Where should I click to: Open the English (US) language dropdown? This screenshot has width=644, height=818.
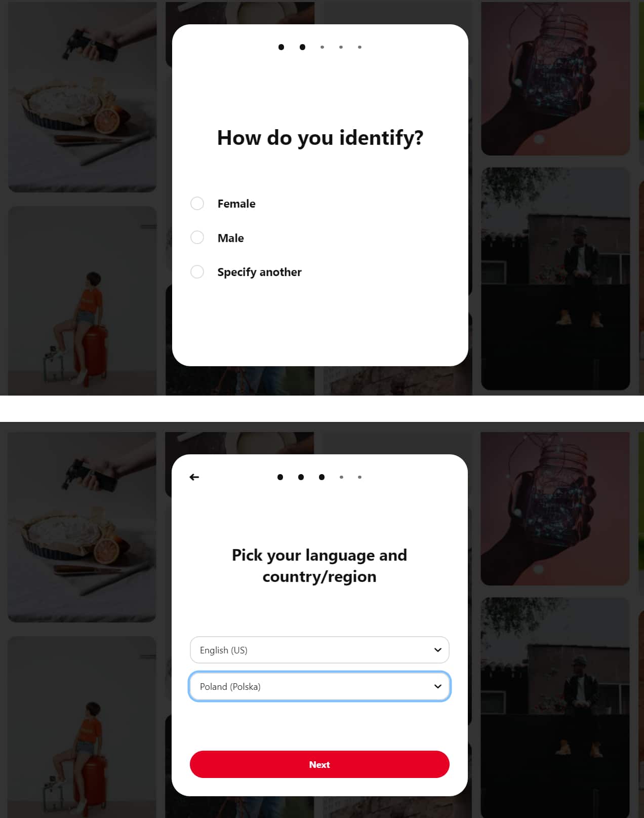(x=319, y=650)
